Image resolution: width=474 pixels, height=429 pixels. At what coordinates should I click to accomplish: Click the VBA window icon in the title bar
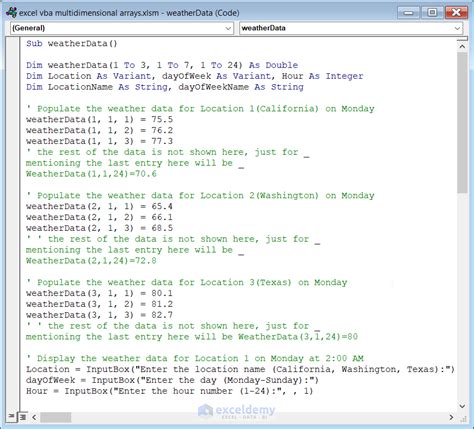(11, 13)
